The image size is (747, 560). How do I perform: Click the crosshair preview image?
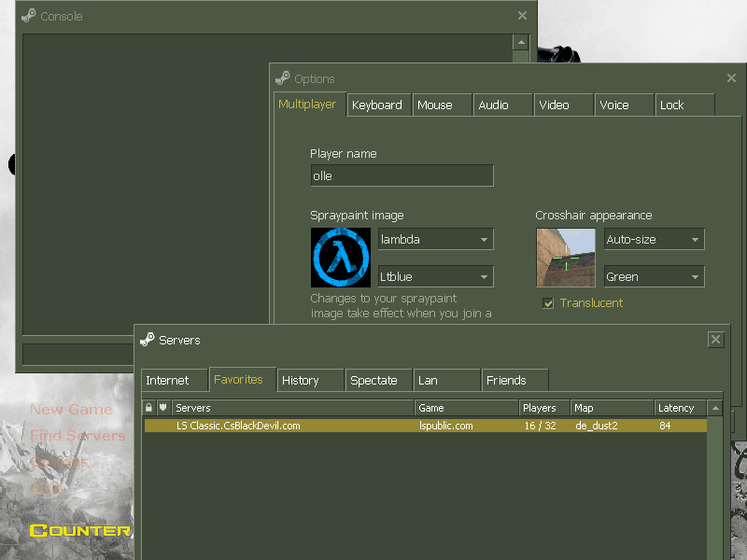tap(565, 258)
